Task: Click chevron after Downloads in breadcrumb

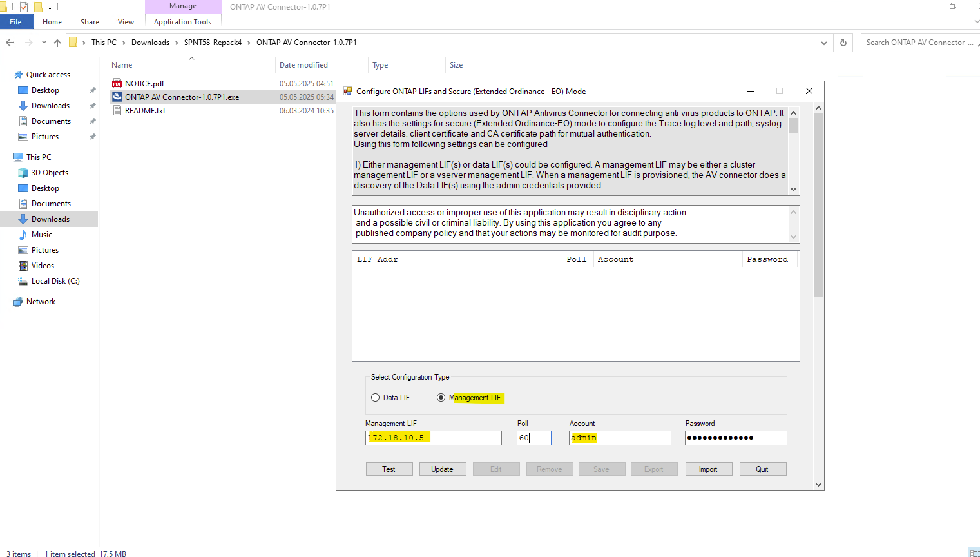Action: click(x=177, y=43)
